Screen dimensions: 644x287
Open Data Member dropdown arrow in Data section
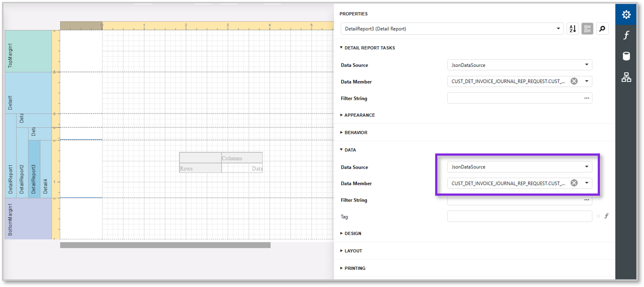click(x=587, y=183)
